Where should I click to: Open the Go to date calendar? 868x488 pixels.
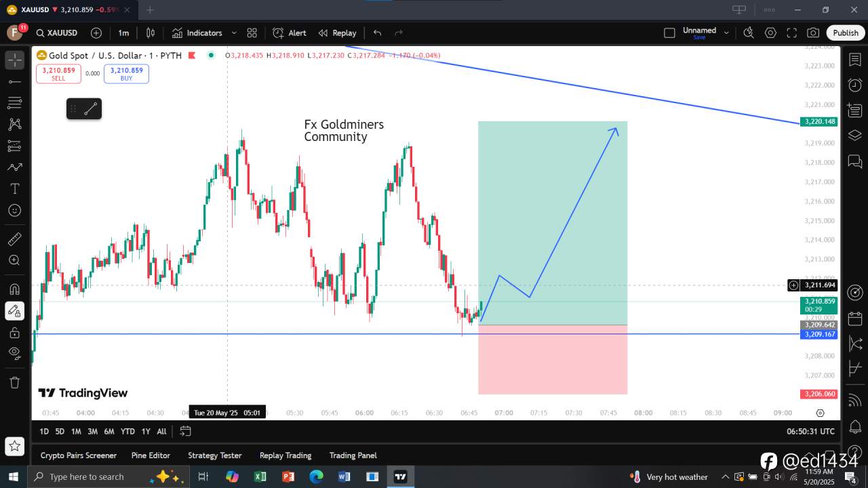click(x=185, y=431)
